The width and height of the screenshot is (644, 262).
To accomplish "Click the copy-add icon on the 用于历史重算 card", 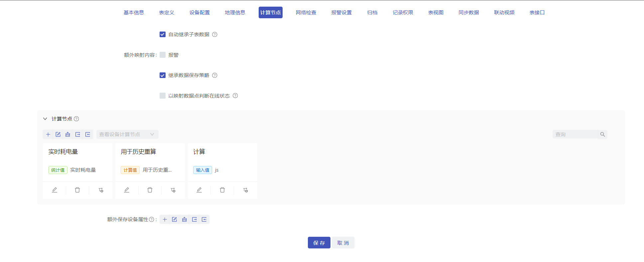I will pyautogui.click(x=173, y=190).
